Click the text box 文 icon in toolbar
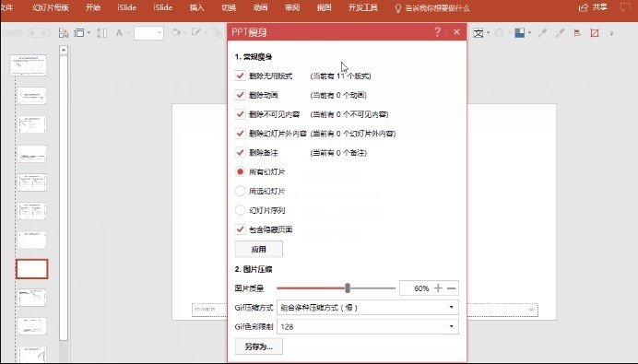 [x=478, y=33]
